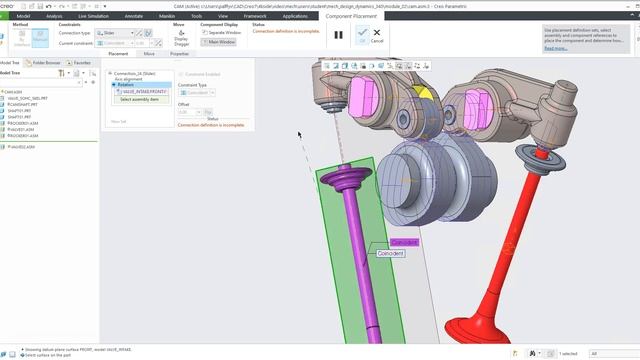Viewport: 640px width, 360px height.
Task: Click the third icon in the in-graphics toolbar
Action: pyautogui.click(x=345, y=66)
